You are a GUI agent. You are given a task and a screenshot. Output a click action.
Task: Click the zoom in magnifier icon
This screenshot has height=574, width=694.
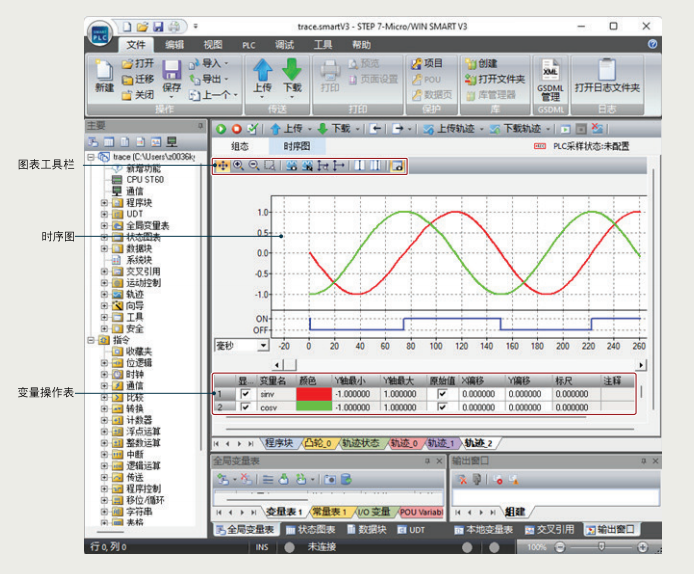click(x=239, y=165)
